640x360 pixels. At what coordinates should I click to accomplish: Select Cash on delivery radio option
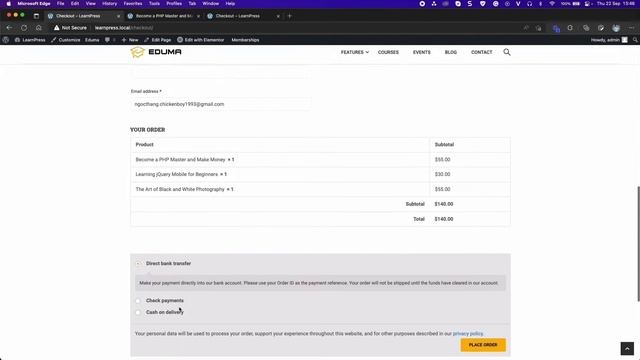(138, 312)
